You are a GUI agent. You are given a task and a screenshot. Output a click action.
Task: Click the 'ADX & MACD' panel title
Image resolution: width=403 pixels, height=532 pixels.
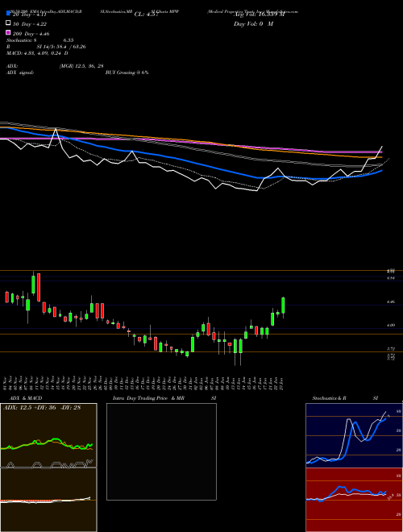point(26,398)
